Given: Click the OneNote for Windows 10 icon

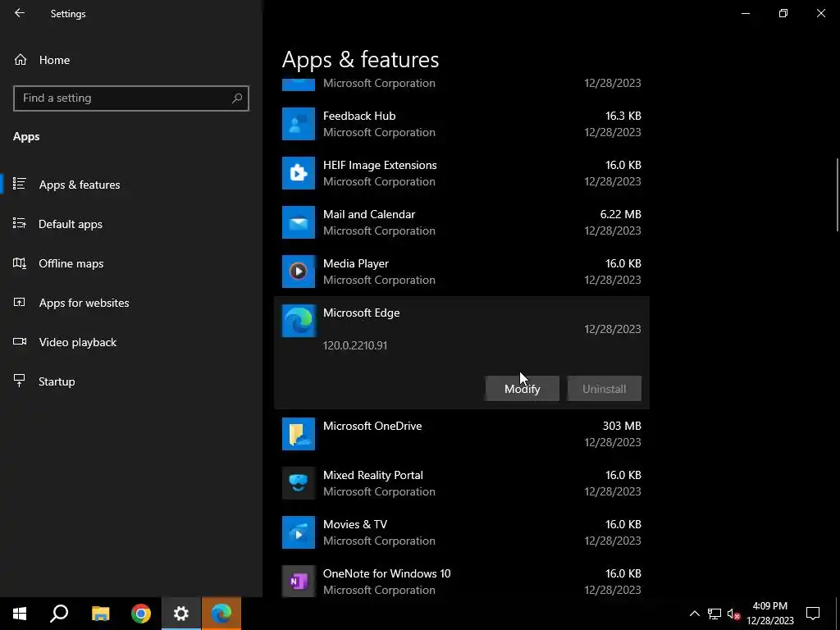Looking at the screenshot, I should click(x=299, y=582).
